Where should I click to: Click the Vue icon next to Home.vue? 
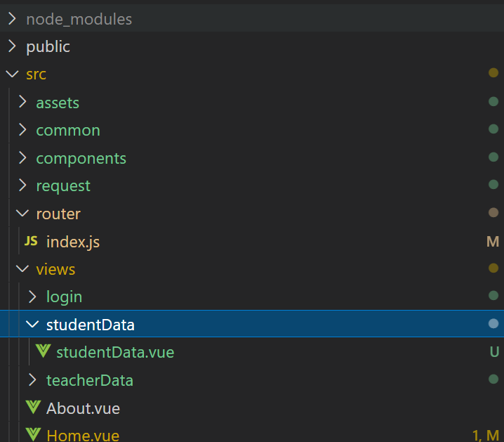point(33,434)
